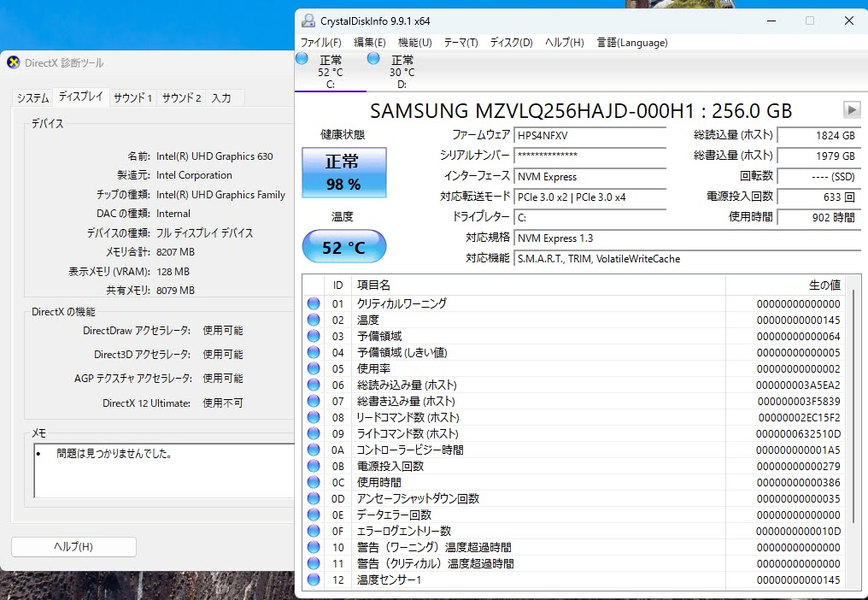Viewport: 868px width, 600px height.
Task: Open the 編集(E) menu
Action: pyautogui.click(x=369, y=43)
